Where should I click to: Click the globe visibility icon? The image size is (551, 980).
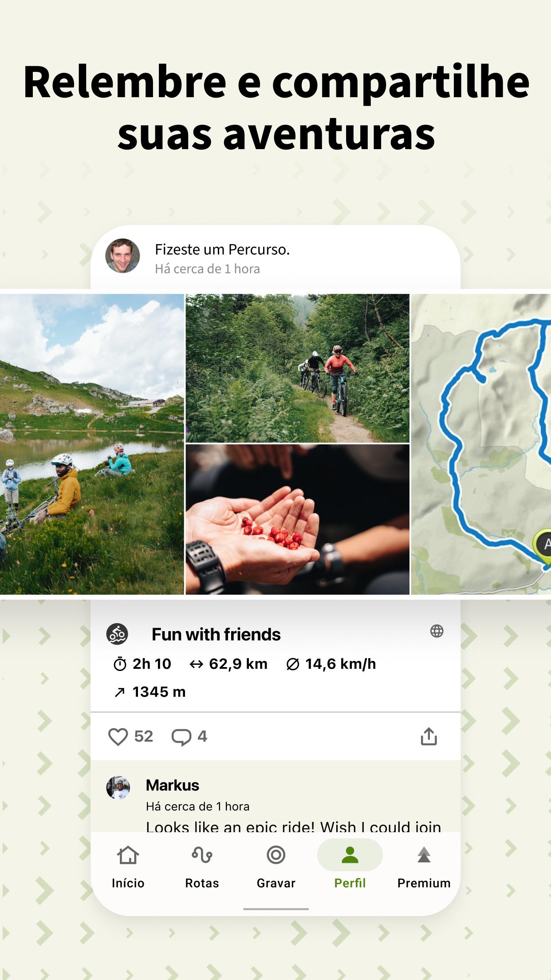point(437,631)
